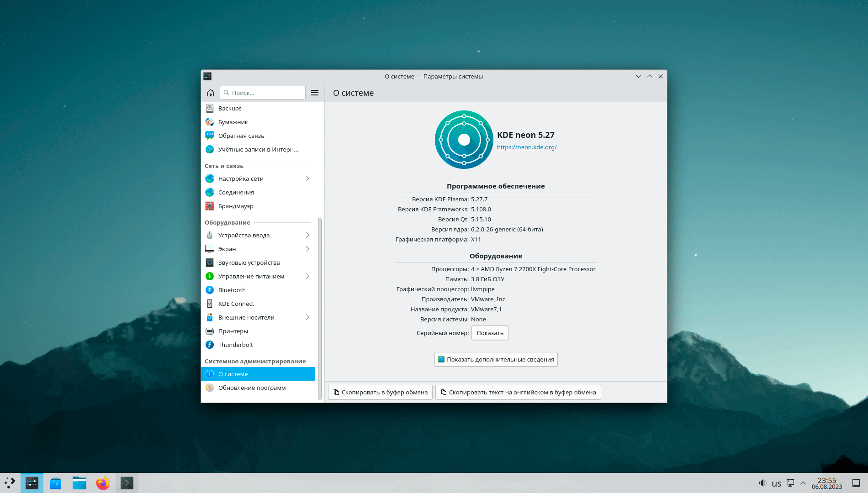Screen dimensions: 868x493
Task: Expand the Экран settings group
Action: [x=307, y=249]
